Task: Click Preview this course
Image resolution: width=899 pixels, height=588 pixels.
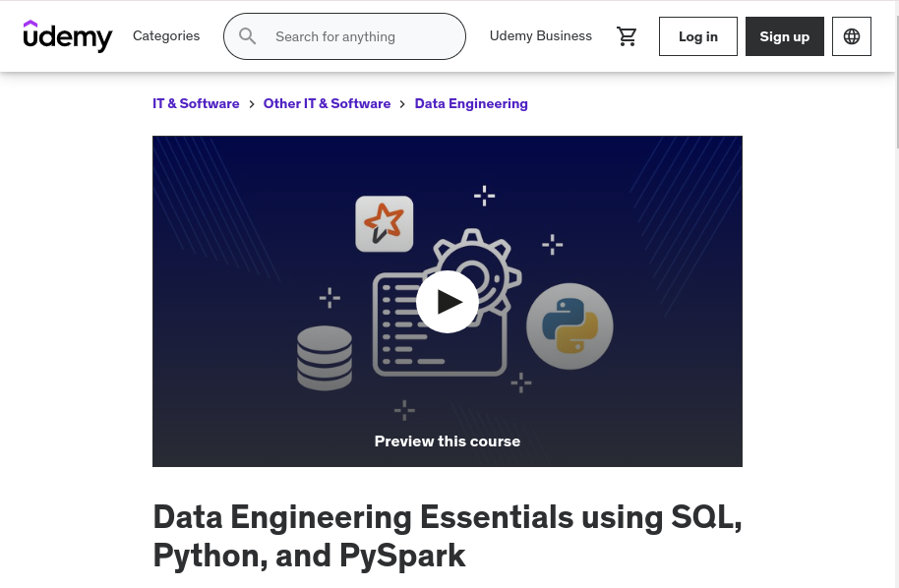Action: coord(448,441)
